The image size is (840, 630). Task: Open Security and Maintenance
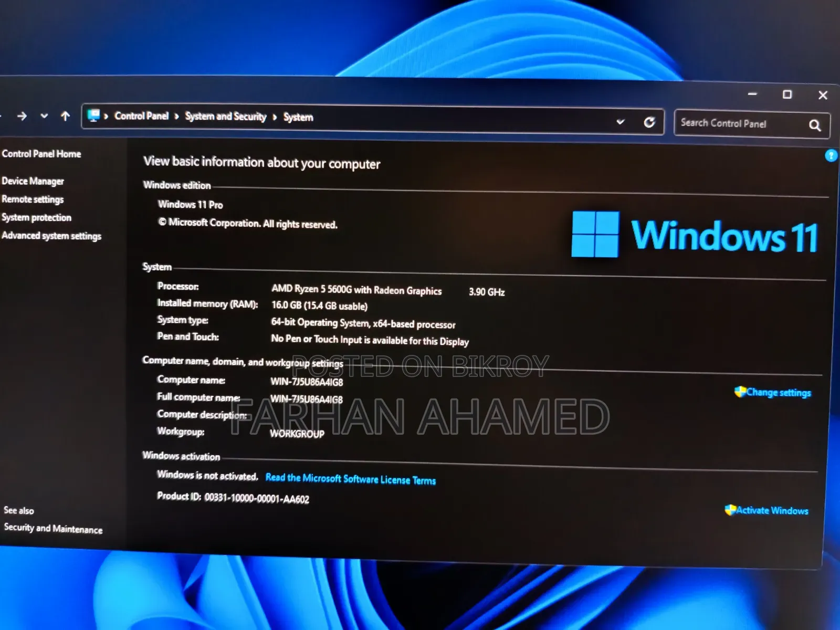click(53, 528)
